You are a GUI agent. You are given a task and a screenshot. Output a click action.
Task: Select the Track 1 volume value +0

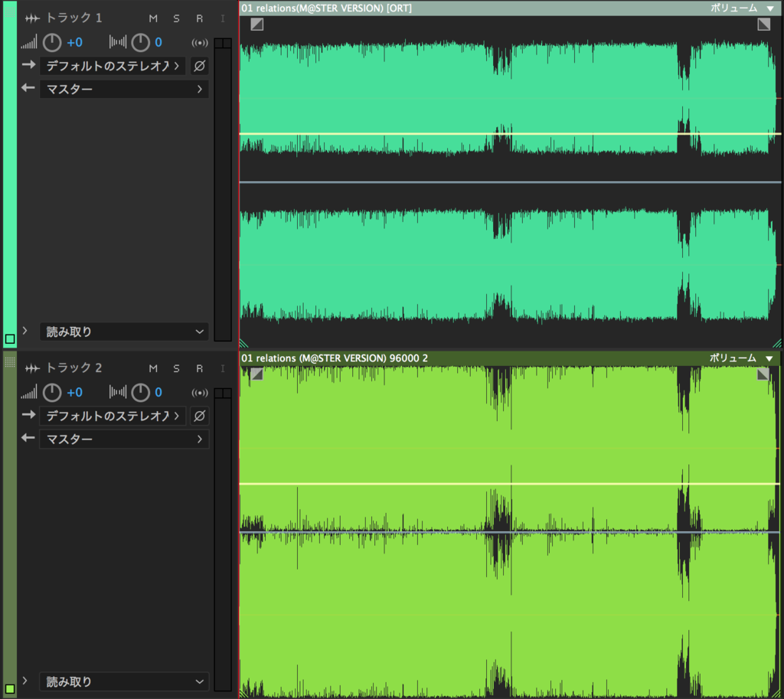(74, 43)
